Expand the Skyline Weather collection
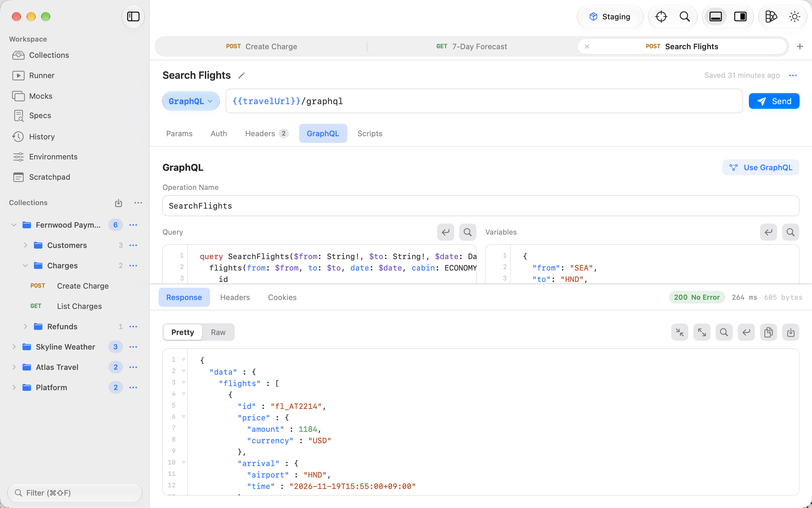This screenshot has width=812, height=508. (14, 347)
